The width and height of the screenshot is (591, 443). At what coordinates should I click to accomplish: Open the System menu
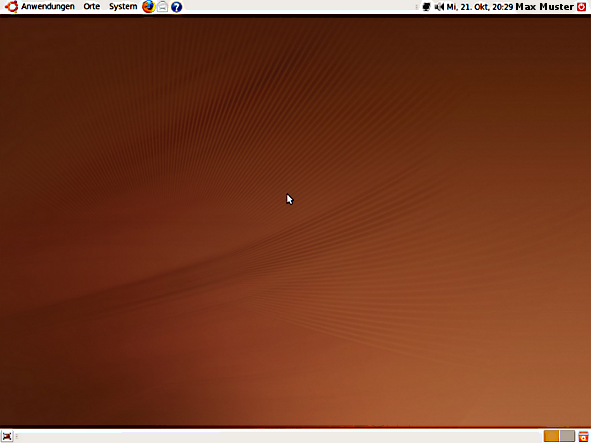pos(123,6)
